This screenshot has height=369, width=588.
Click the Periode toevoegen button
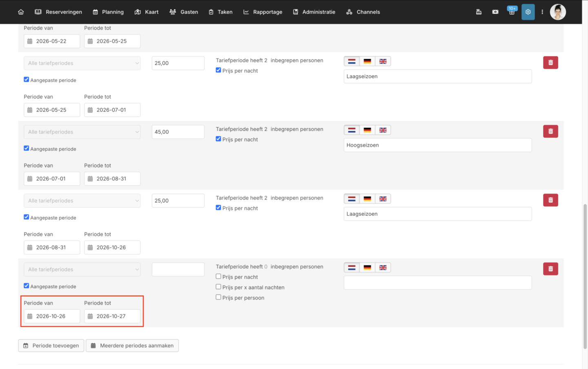tap(51, 345)
